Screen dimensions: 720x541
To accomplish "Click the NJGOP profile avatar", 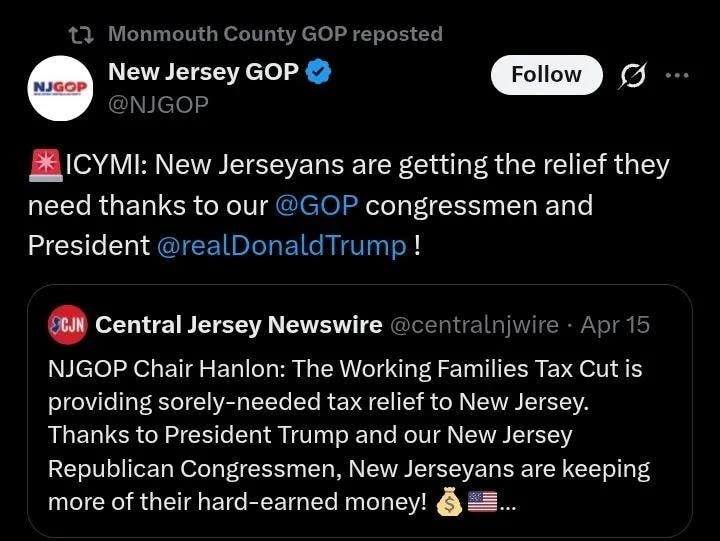I will point(59,87).
